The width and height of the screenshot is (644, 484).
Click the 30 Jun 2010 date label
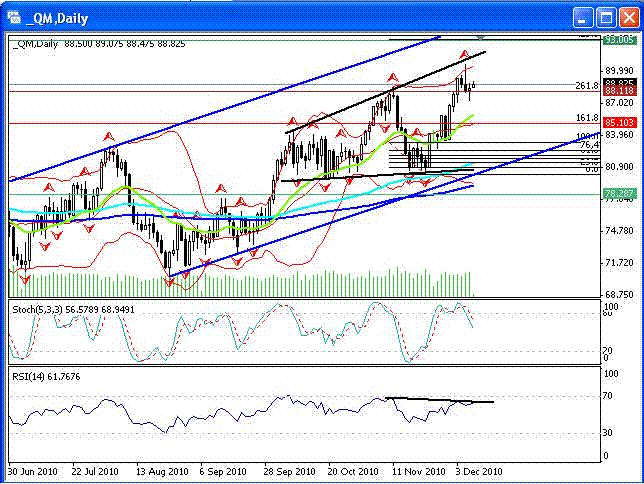(32, 471)
